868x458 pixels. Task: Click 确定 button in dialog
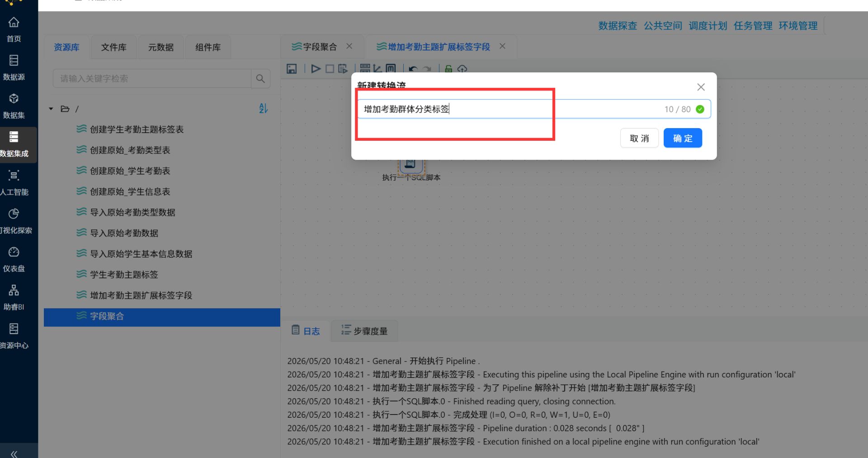pyautogui.click(x=683, y=138)
